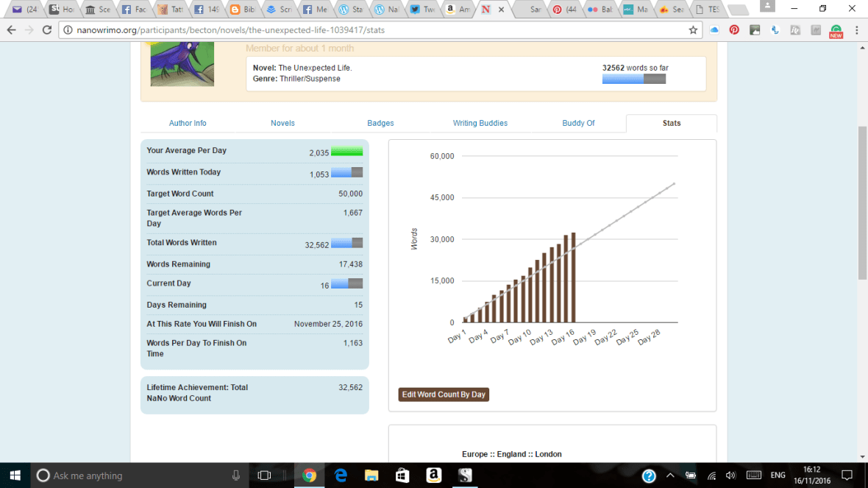Screen dimensions: 868x488
Task: Show hidden system tray icons
Action: coord(670,475)
